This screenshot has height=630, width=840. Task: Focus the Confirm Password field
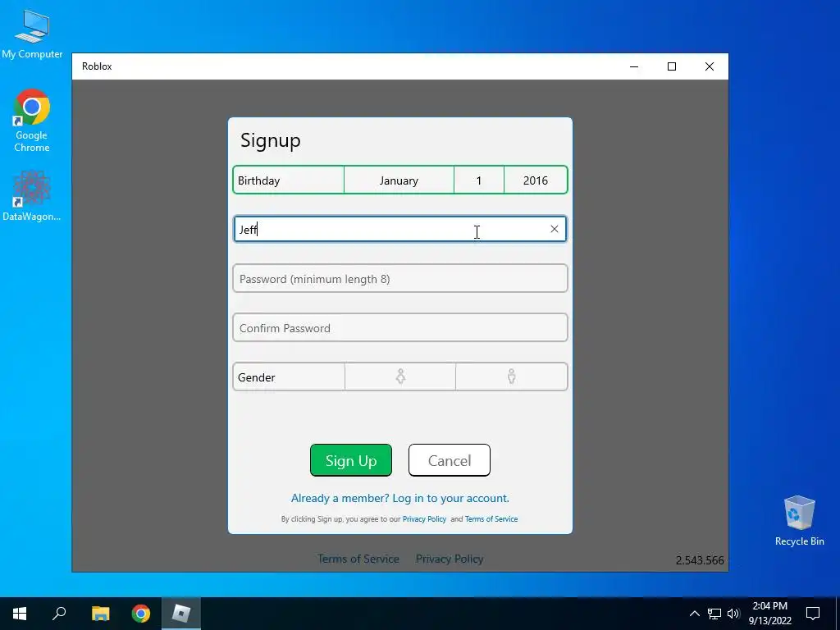click(x=399, y=328)
